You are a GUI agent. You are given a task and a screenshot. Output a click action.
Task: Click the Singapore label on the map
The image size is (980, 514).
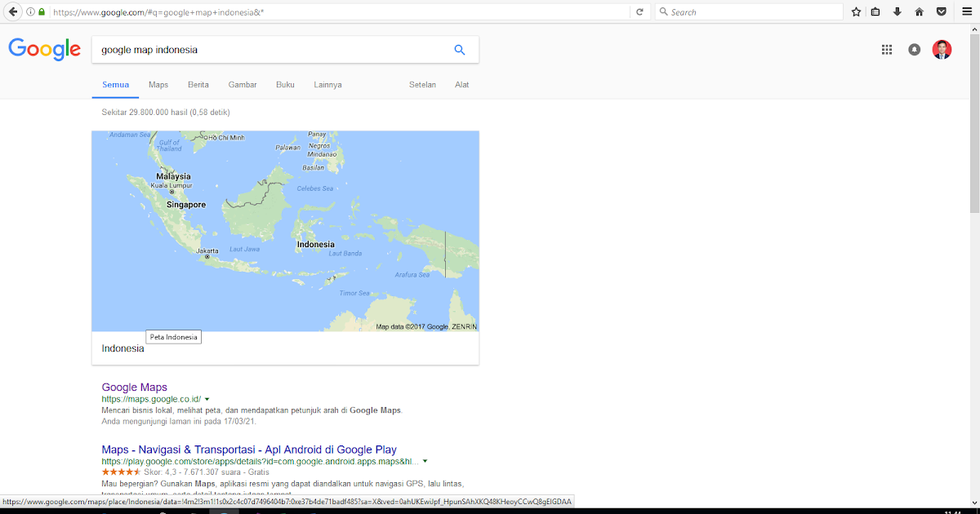[186, 205]
